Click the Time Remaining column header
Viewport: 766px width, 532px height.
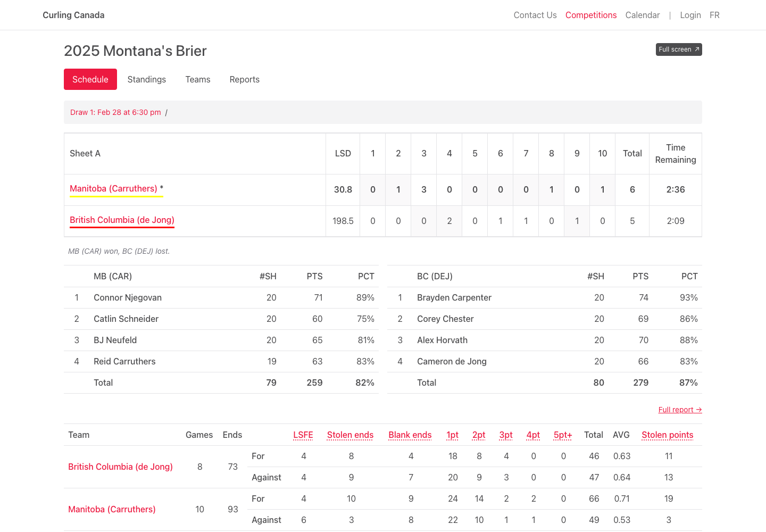coord(676,154)
